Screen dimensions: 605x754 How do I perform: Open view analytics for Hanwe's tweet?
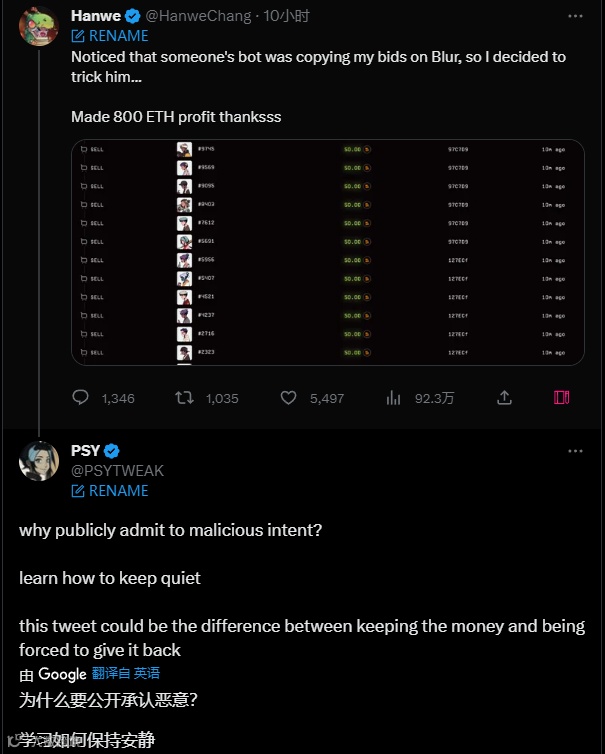pos(393,398)
